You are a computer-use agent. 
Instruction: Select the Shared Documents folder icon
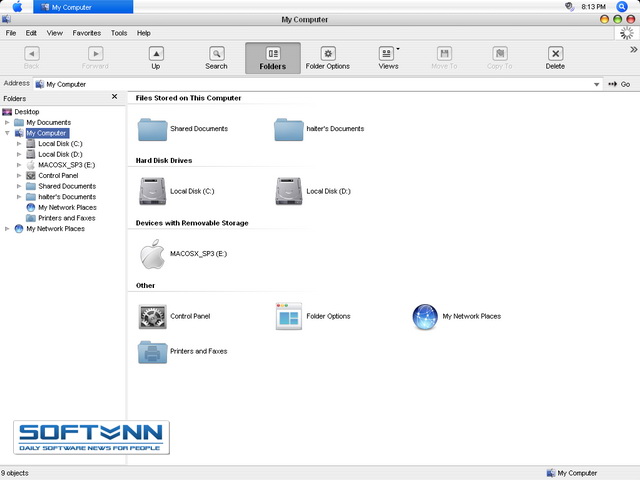coord(152,129)
